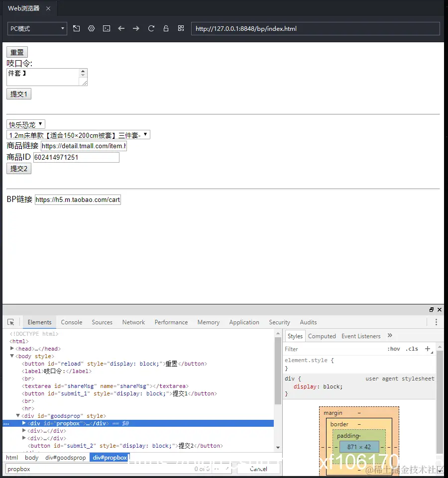Click the 商品ID input field
The width and height of the screenshot is (448, 478).
click(76, 157)
